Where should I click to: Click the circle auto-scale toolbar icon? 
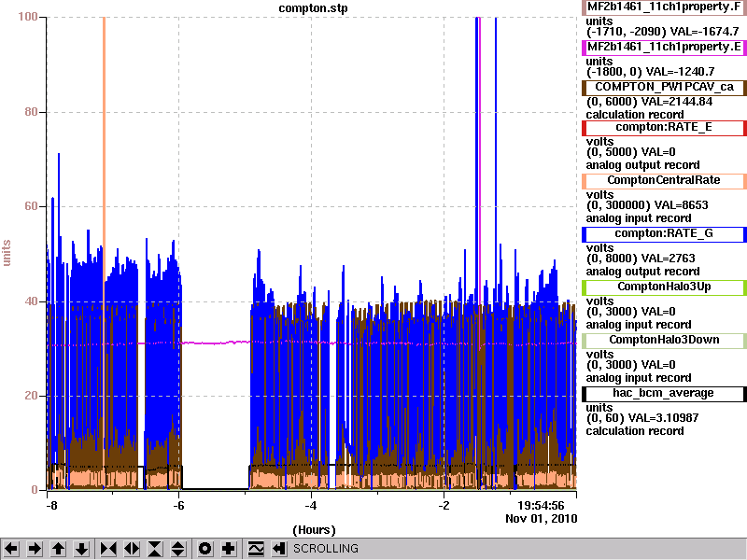click(x=205, y=549)
